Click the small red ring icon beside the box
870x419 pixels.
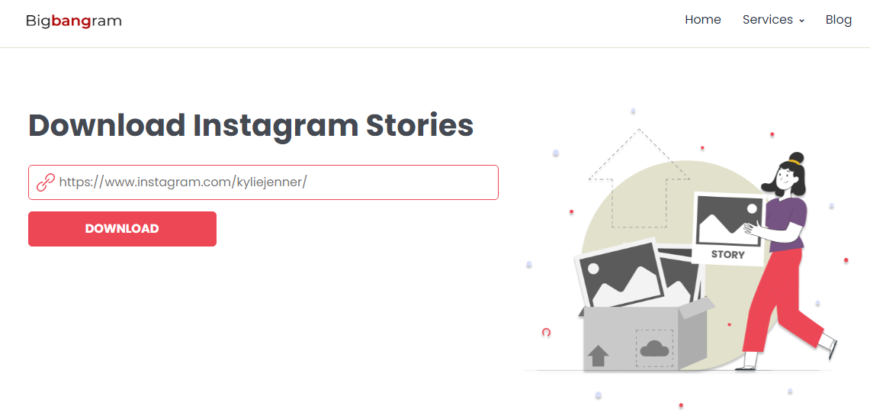click(x=546, y=332)
